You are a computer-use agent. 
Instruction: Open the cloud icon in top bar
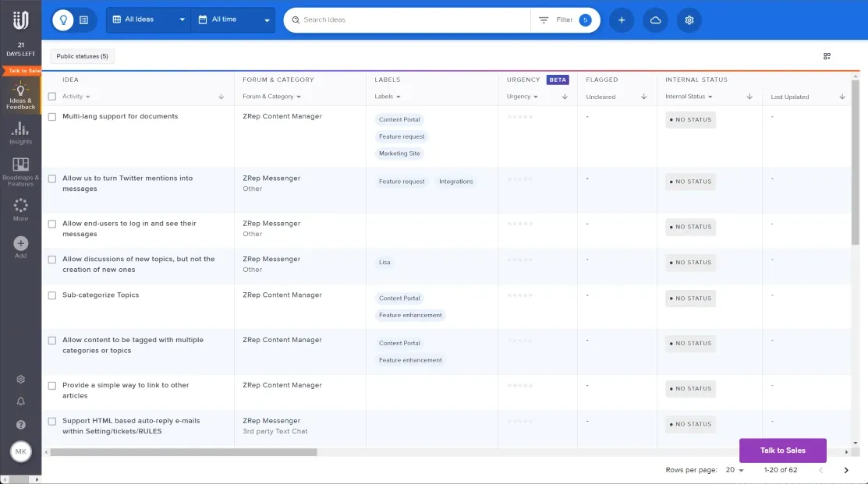pos(655,20)
